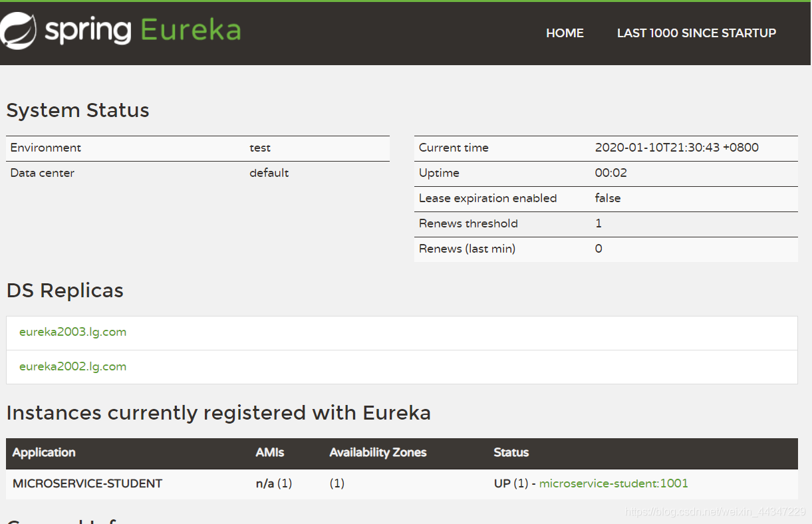Image resolution: width=812 pixels, height=524 pixels.
Task: Select the Instances currently registered heading
Action: 219,414
